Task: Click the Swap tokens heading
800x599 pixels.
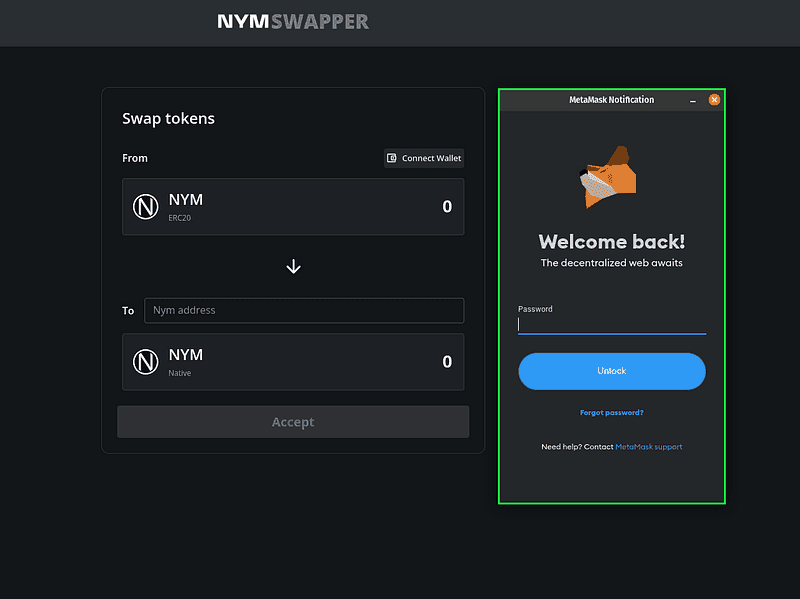Action: [168, 119]
